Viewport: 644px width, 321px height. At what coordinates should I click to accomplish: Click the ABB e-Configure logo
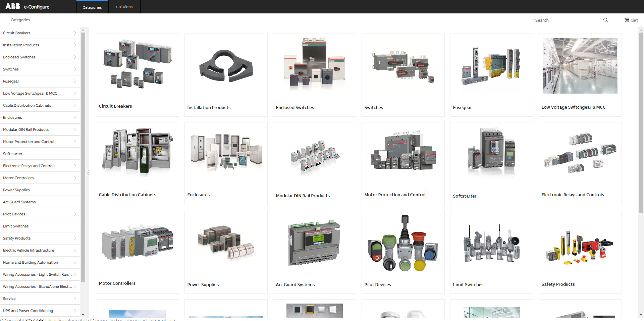28,7
